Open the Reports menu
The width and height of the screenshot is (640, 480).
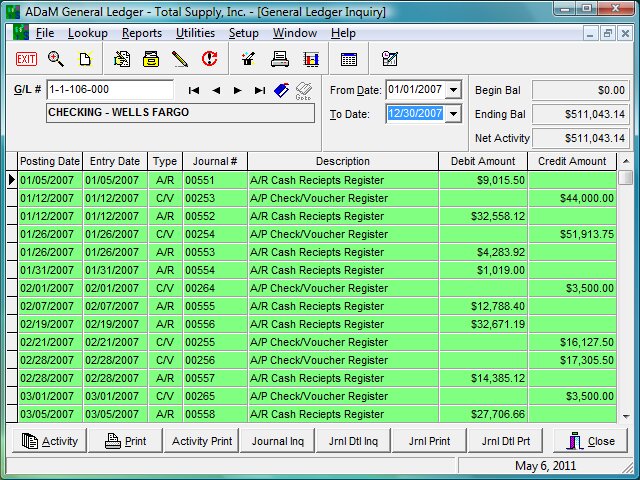(x=141, y=33)
